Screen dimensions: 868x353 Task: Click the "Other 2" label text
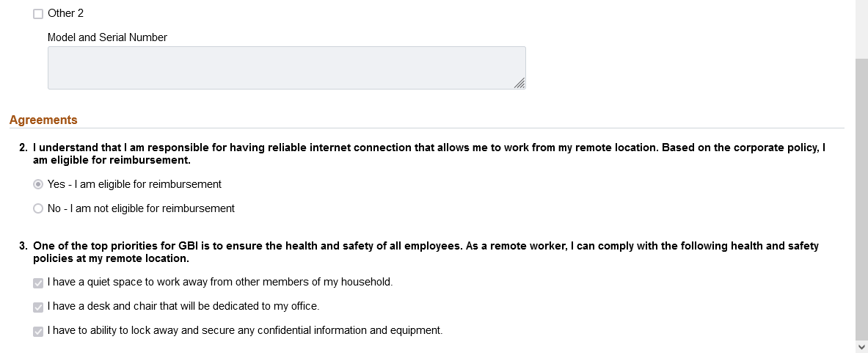click(65, 13)
